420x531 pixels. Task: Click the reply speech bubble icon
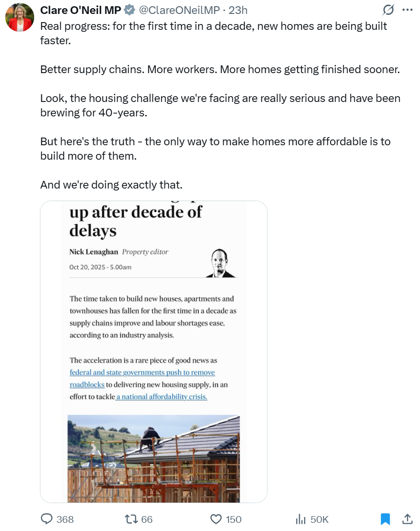tap(47, 519)
